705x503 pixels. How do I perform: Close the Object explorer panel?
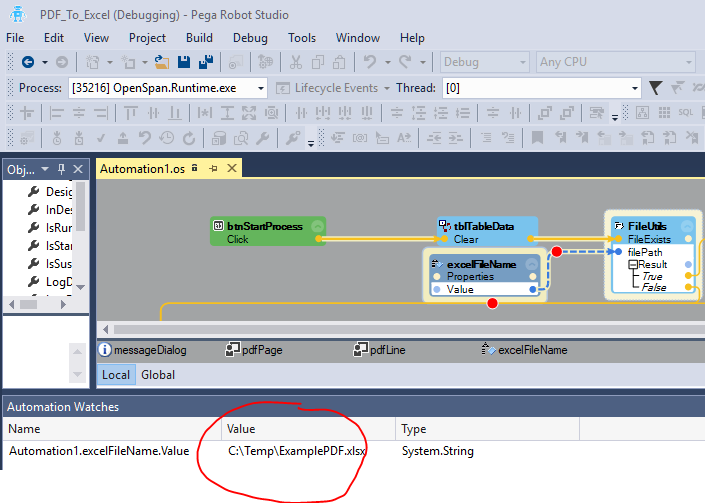78,169
